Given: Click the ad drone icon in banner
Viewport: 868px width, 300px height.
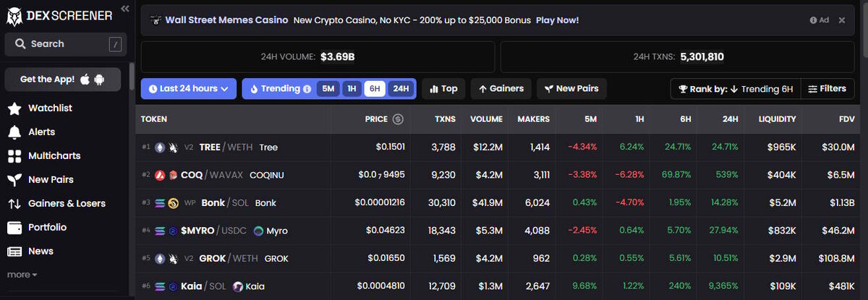Looking at the screenshot, I should tap(156, 20).
